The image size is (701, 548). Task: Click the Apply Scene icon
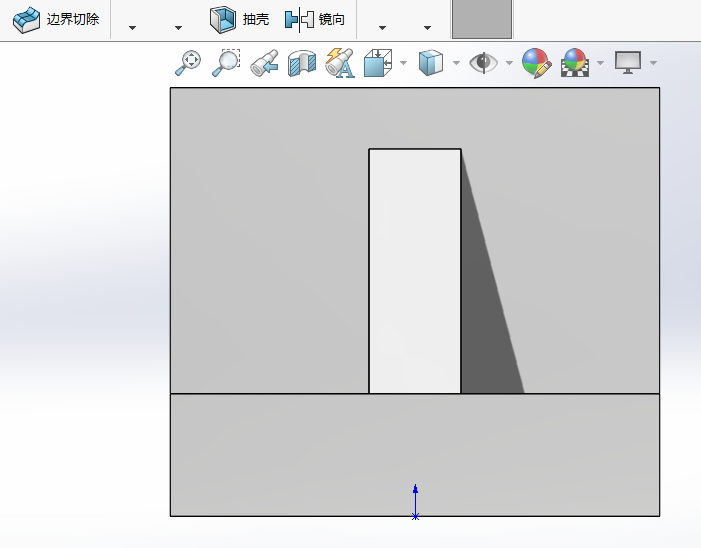pos(575,63)
